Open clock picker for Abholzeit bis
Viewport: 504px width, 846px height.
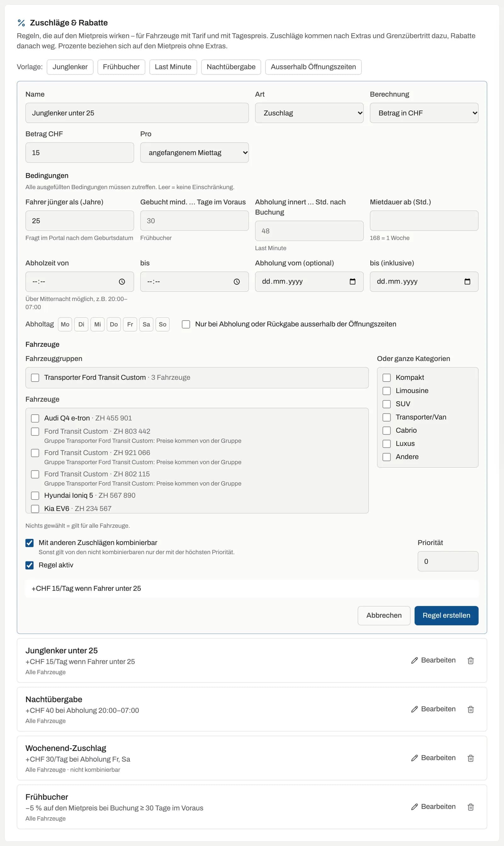click(237, 282)
